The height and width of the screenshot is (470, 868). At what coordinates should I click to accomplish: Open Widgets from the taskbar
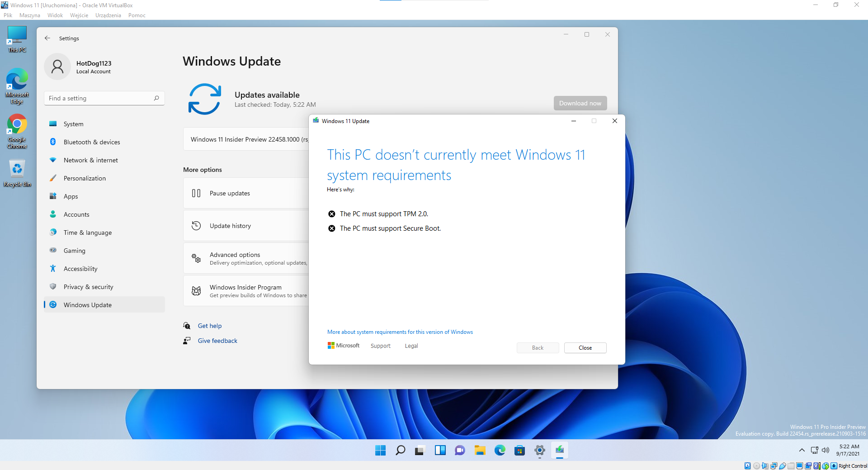(440, 451)
